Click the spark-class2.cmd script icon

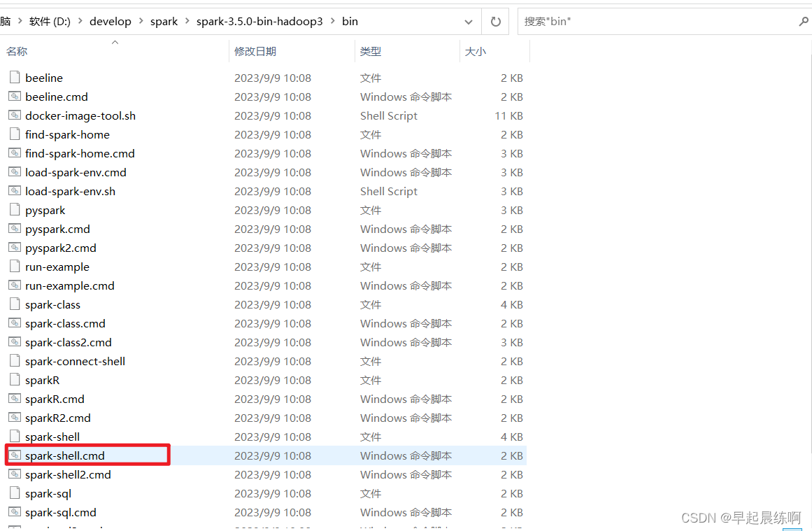tap(15, 342)
